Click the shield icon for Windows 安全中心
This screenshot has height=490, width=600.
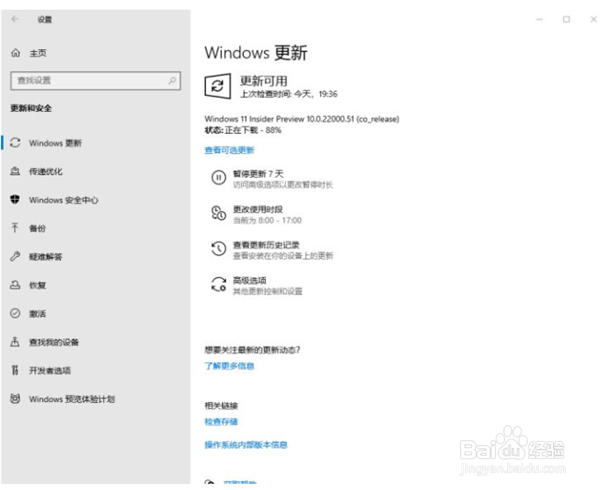(15, 199)
